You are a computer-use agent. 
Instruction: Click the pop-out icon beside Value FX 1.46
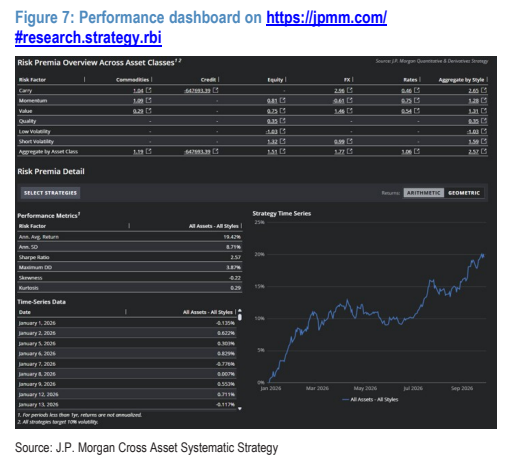[x=349, y=110]
